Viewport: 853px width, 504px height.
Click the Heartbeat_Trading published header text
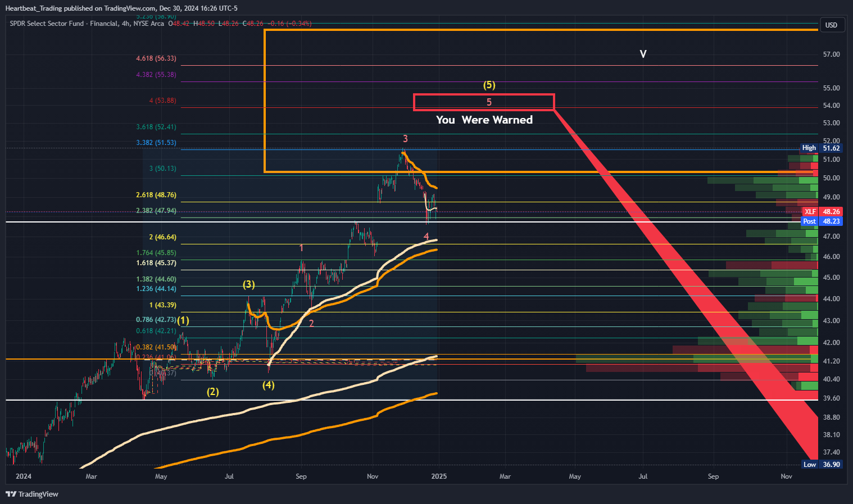[121, 8]
